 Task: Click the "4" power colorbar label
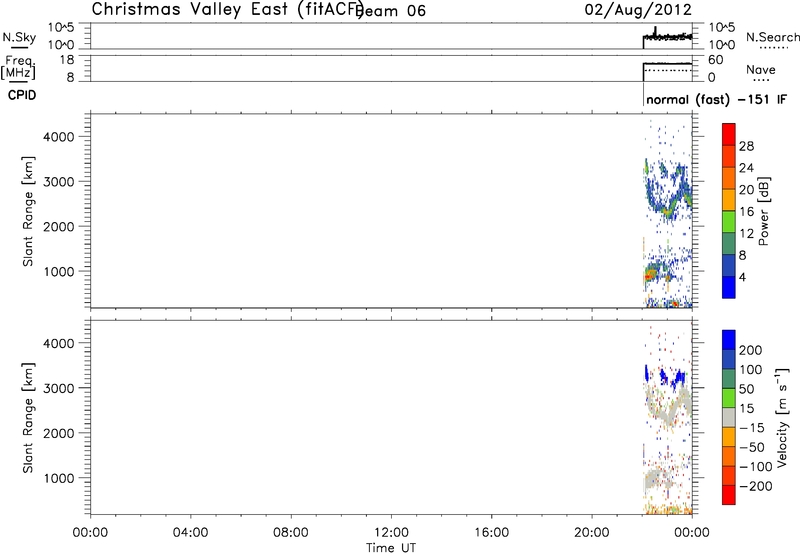point(742,277)
